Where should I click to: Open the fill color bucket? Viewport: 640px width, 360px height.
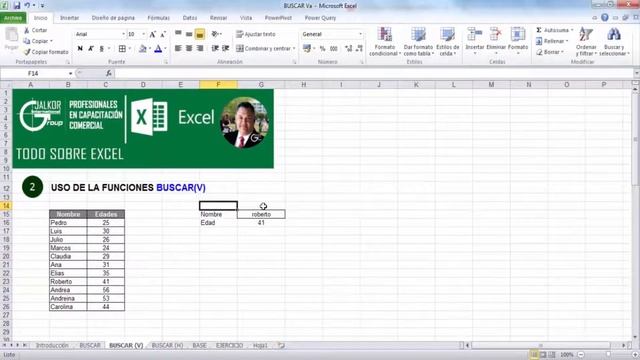pos(142,49)
